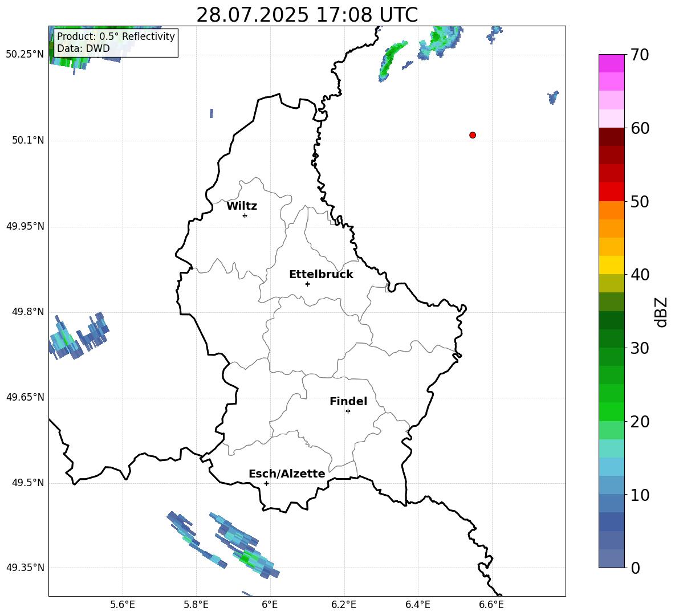Click the title '28.07.2025 17:08 UTC'
This screenshot has width=675, height=616.
click(307, 15)
